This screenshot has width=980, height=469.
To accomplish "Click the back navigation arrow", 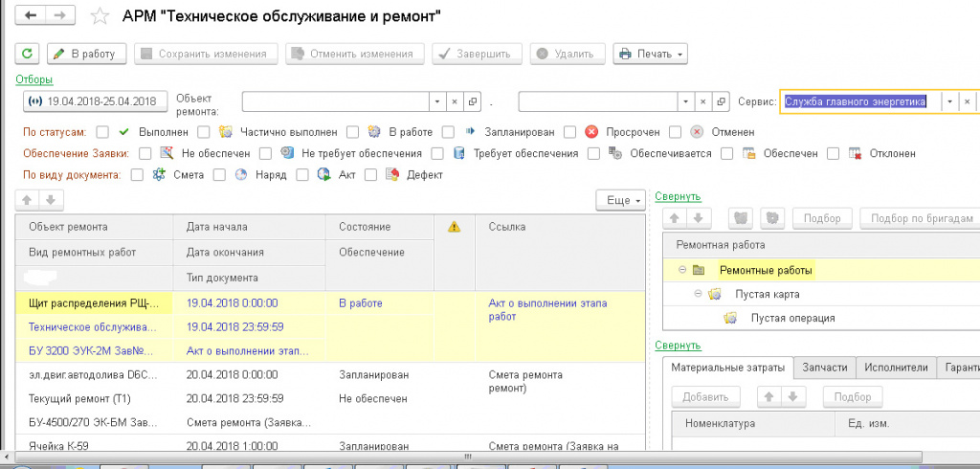I will click(32, 16).
